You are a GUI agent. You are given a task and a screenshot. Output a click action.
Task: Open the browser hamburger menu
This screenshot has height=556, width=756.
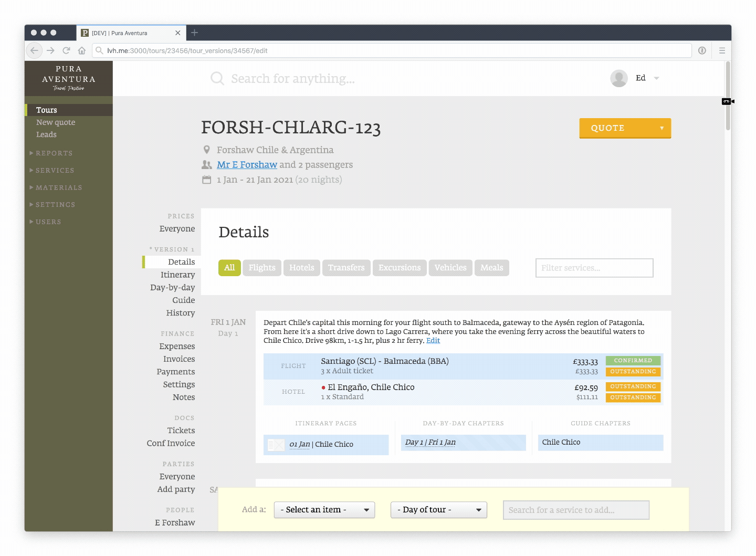pos(722,50)
